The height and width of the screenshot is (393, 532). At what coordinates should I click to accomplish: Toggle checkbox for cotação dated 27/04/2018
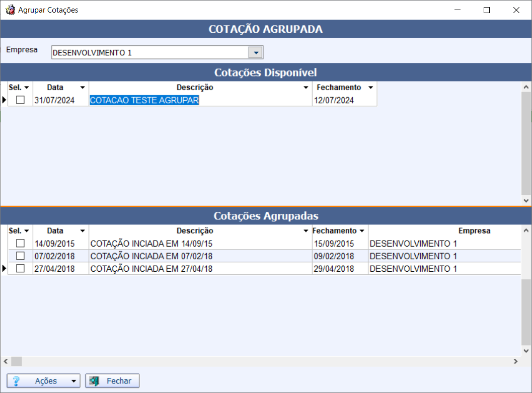click(x=20, y=269)
